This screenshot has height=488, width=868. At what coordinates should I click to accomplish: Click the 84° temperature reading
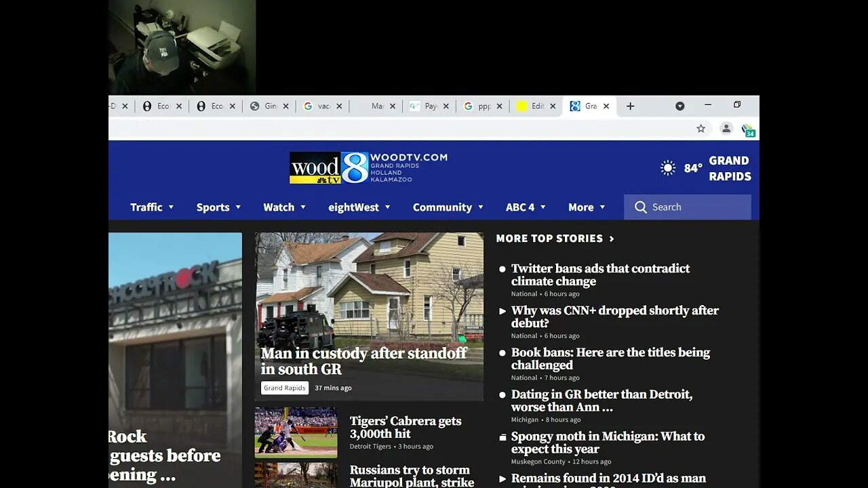[693, 168]
